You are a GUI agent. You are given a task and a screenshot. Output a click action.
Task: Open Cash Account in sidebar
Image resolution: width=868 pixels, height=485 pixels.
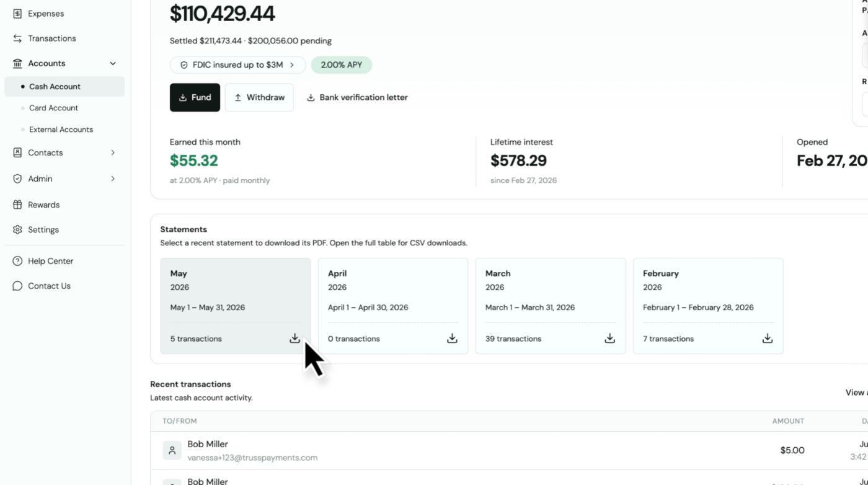(x=64, y=87)
